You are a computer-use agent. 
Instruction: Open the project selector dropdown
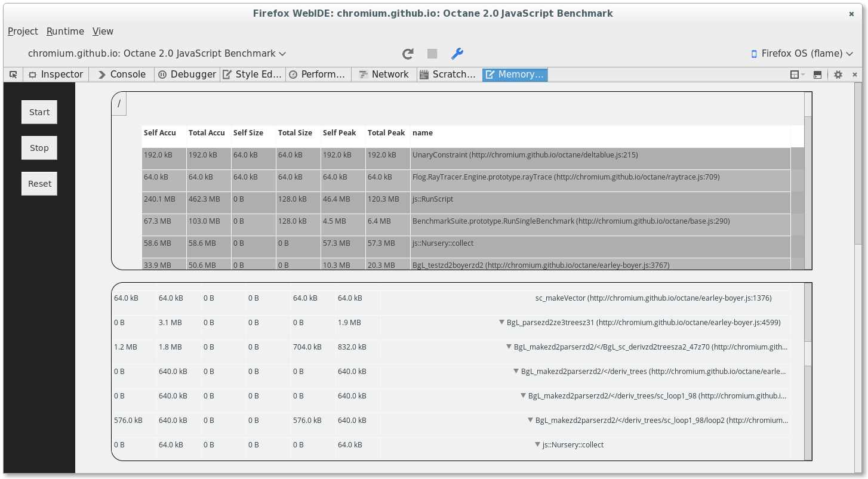click(x=157, y=54)
